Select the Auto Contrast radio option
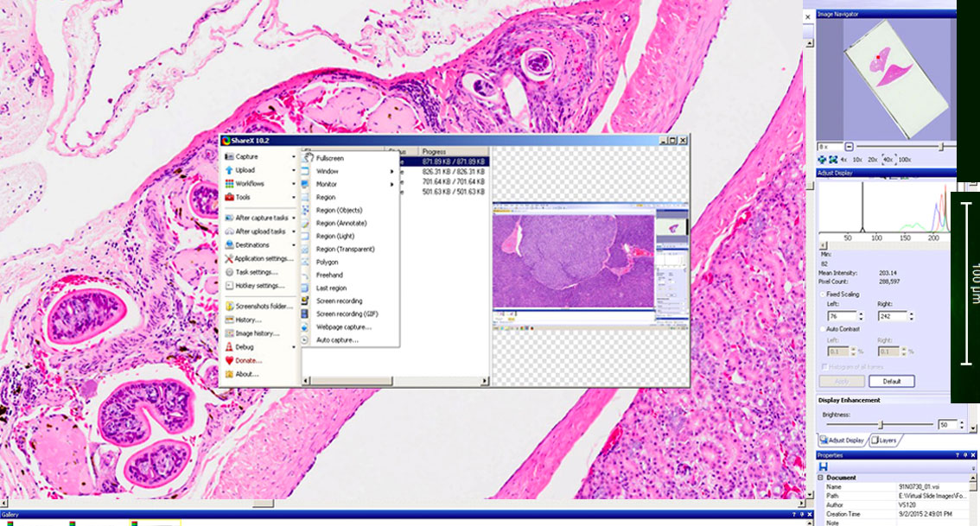Viewport: 980px width, 526px height. tap(822, 329)
